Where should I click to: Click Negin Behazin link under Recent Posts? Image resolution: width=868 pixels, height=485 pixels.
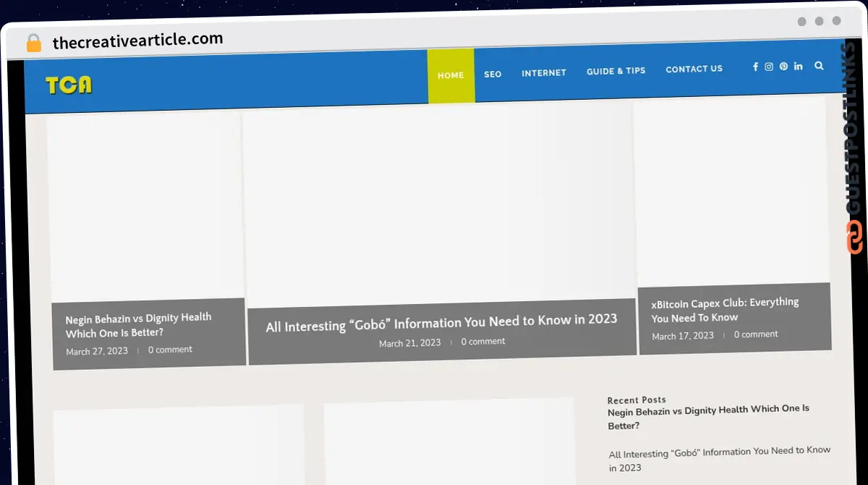coord(708,418)
